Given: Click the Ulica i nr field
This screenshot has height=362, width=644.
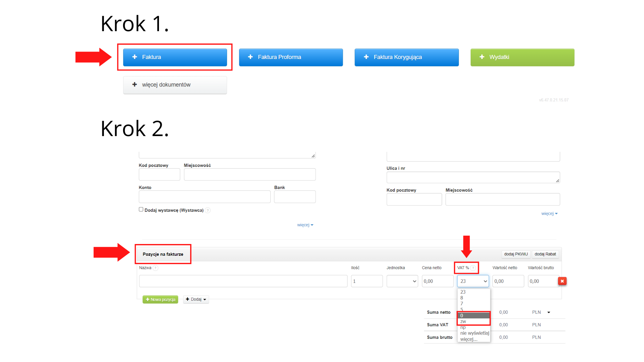Looking at the screenshot, I should 473,177.
